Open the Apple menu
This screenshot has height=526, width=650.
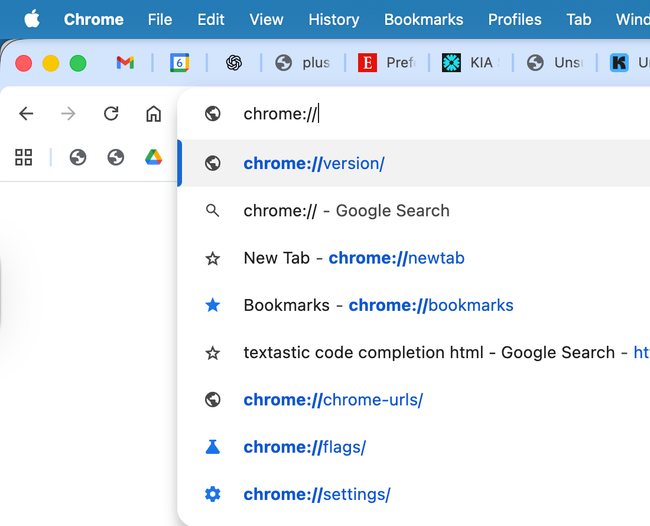point(31,19)
